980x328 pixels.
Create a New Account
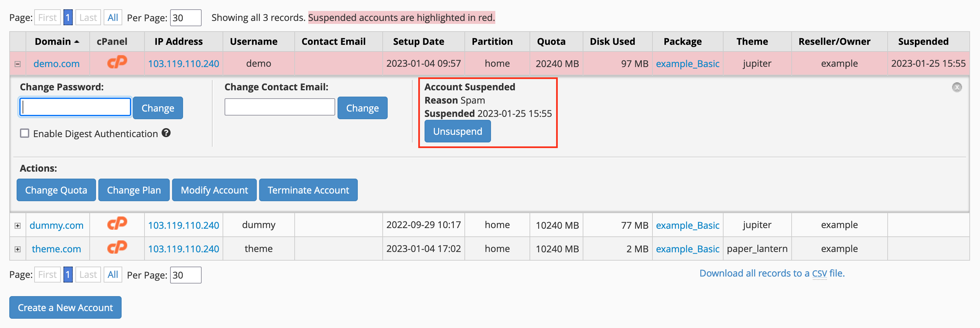65,307
